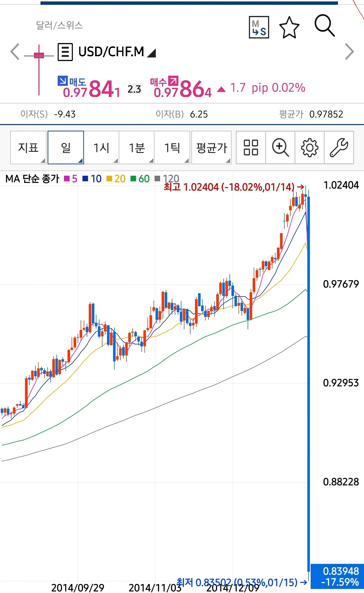Open the wrench tools icon

point(339,148)
